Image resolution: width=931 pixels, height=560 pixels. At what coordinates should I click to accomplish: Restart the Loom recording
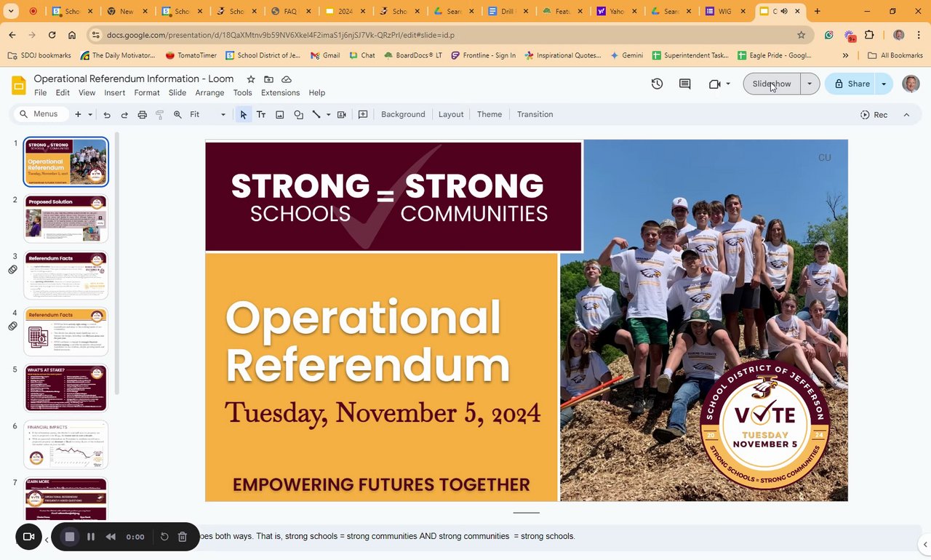(164, 537)
